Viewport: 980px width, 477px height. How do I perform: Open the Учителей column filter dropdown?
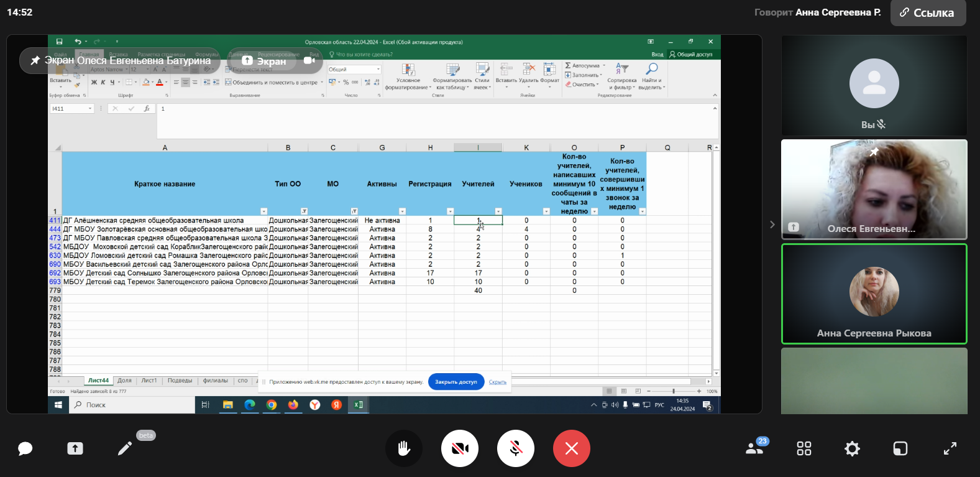(x=498, y=211)
